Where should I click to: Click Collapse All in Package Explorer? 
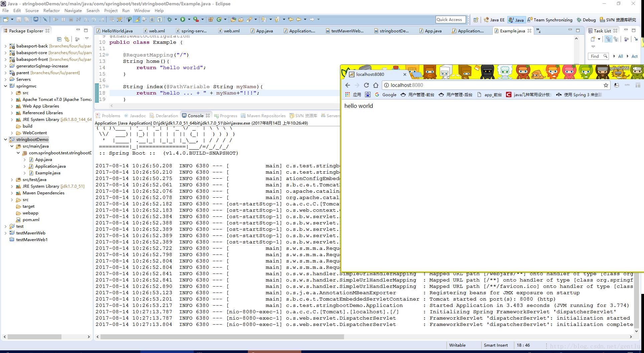point(59,39)
